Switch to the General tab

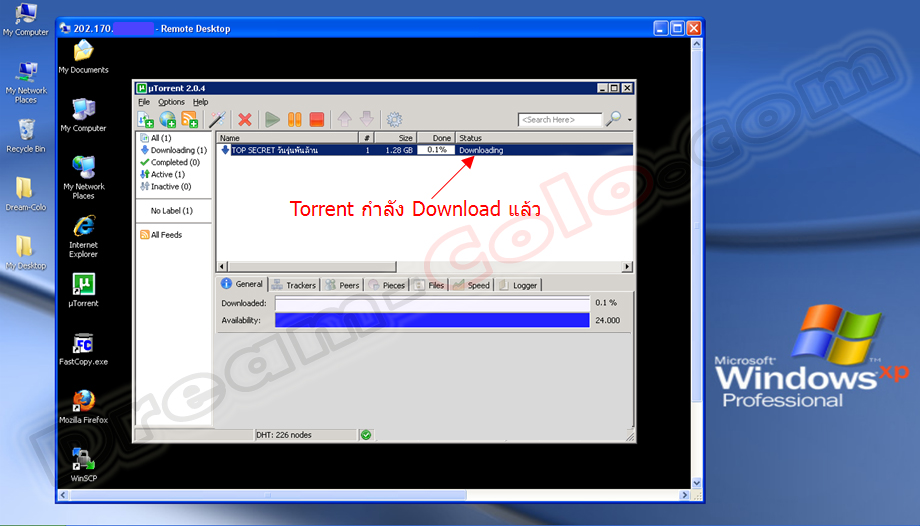tap(242, 284)
